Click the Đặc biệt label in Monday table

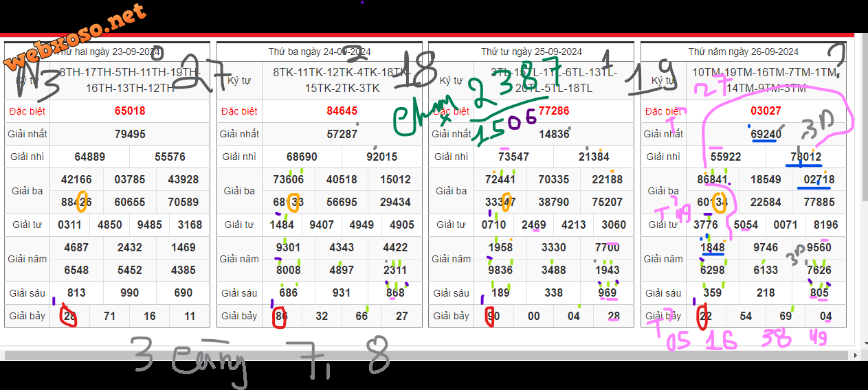[27, 111]
